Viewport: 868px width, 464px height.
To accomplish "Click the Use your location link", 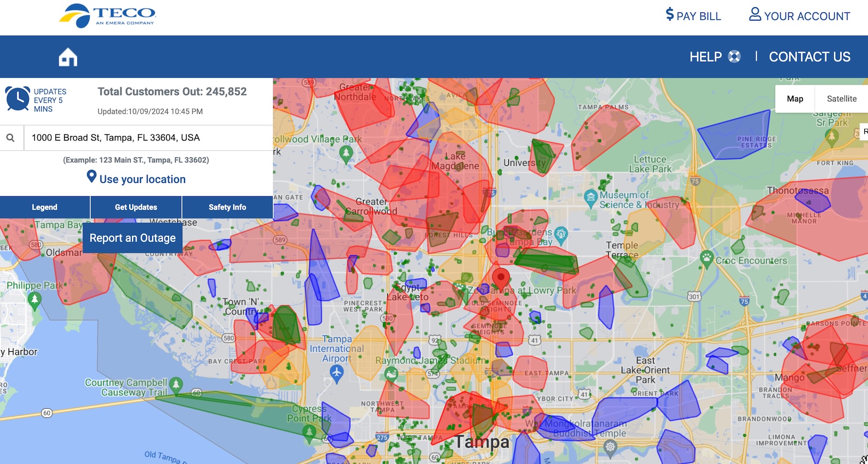I will click(136, 178).
